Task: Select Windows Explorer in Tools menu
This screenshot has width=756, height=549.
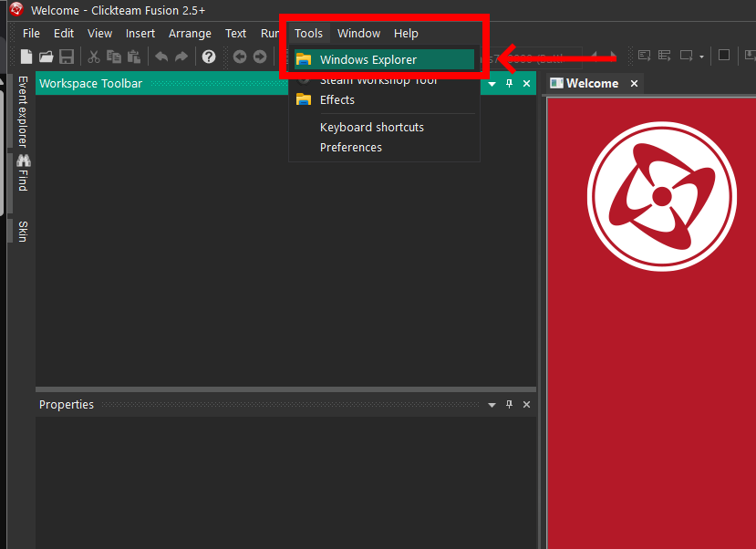Action: (x=368, y=60)
